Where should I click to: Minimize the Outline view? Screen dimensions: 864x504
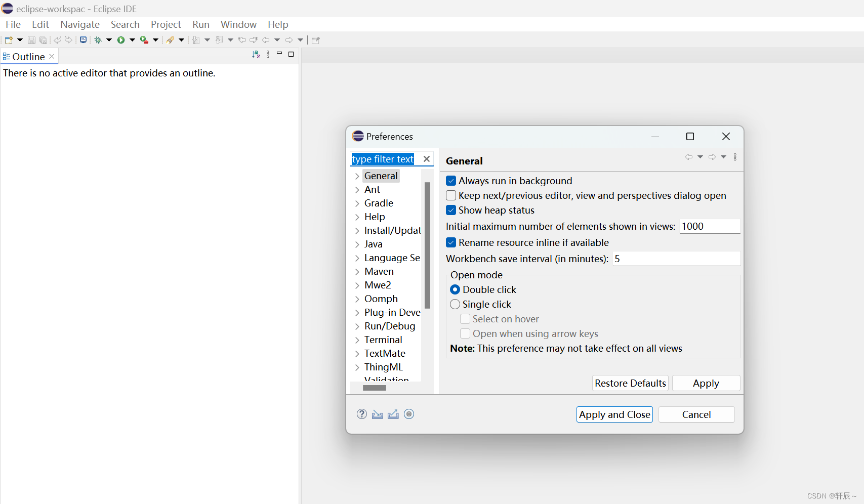coord(279,53)
